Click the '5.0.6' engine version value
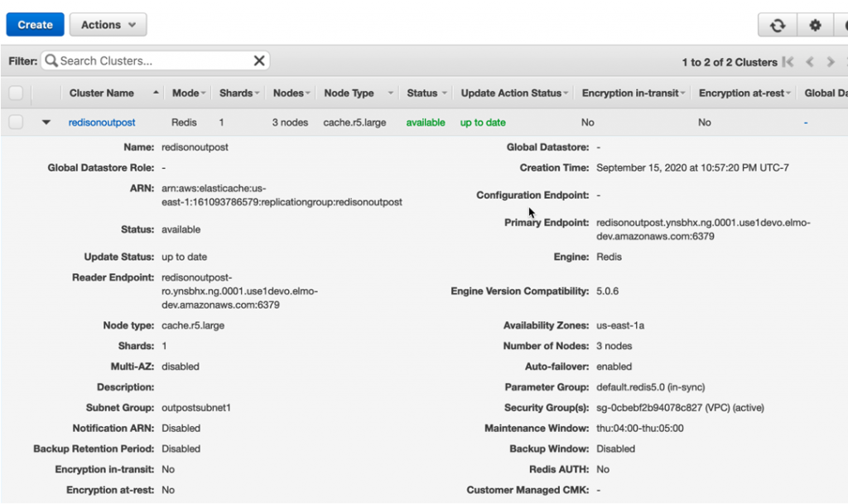Screen dimensions: 848x504 tap(607, 290)
